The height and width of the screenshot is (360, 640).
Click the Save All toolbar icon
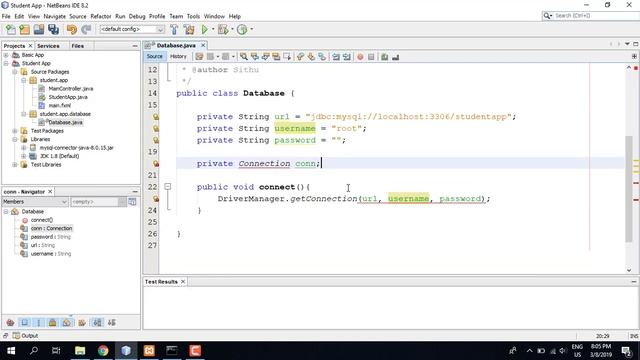tap(53, 29)
